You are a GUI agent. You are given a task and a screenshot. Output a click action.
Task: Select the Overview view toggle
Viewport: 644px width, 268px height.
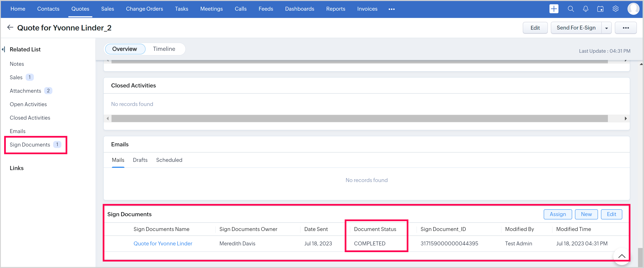124,49
